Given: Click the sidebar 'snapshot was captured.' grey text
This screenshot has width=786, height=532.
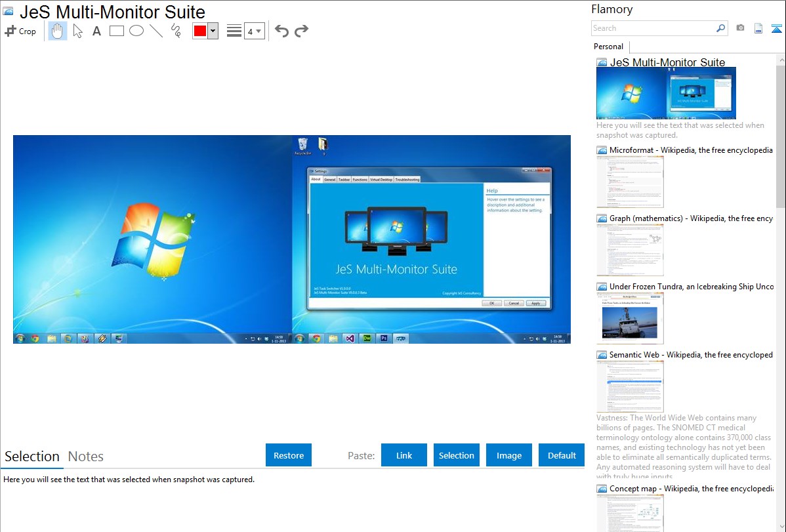Looking at the screenshot, I should pyautogui.click(x=636, y=135).
